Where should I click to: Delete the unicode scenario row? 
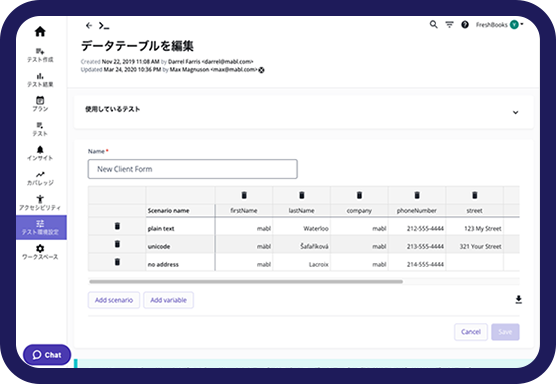(x=117, y=244)
